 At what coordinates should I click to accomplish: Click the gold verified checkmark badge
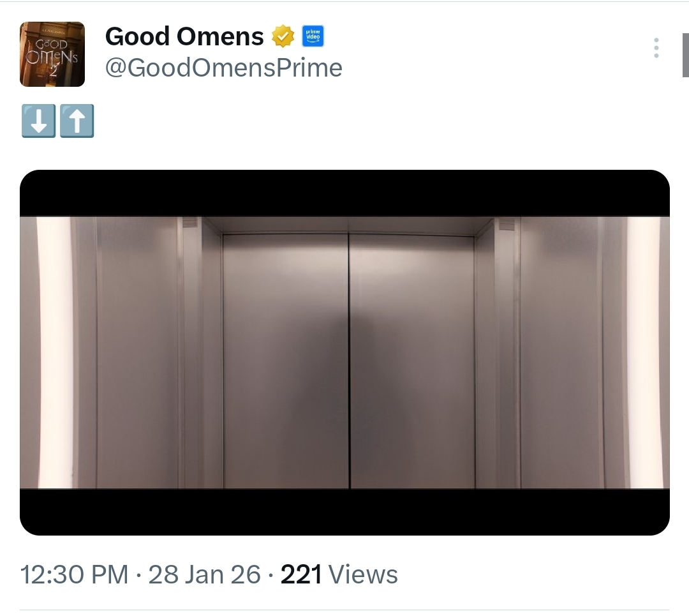point(283,36)
